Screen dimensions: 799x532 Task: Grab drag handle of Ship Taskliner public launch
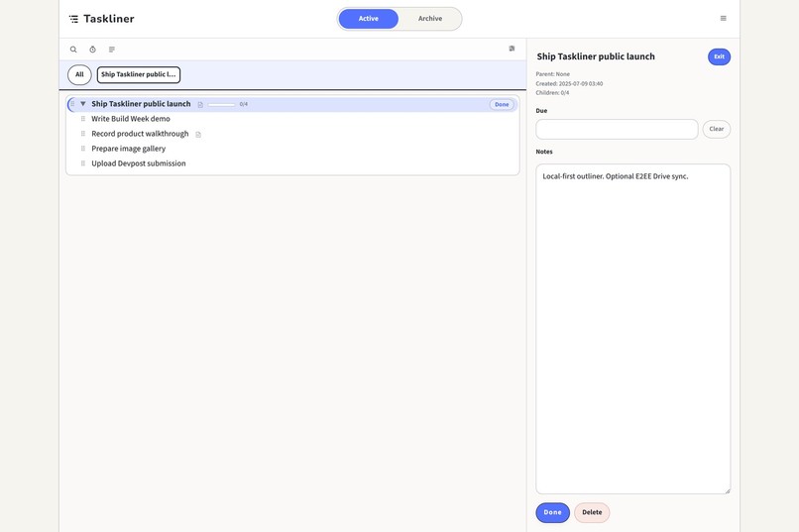click(x=72, y=104)
